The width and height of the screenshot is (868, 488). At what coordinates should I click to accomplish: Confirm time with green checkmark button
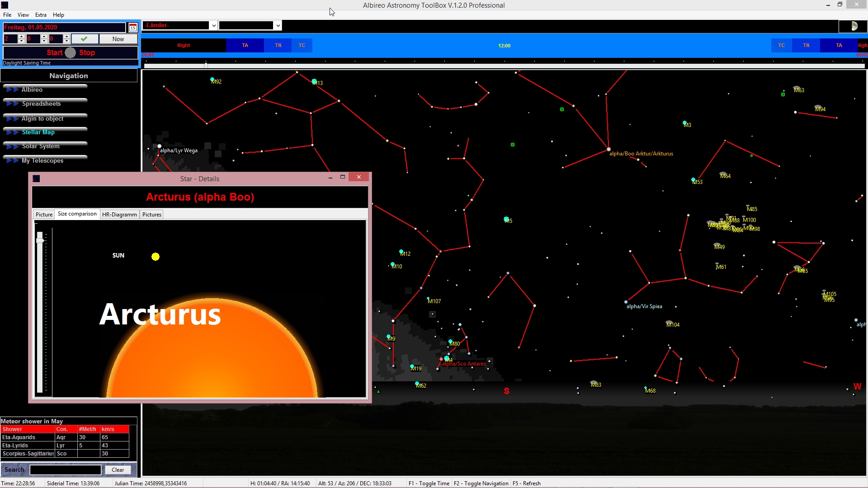tap(85, 39)
